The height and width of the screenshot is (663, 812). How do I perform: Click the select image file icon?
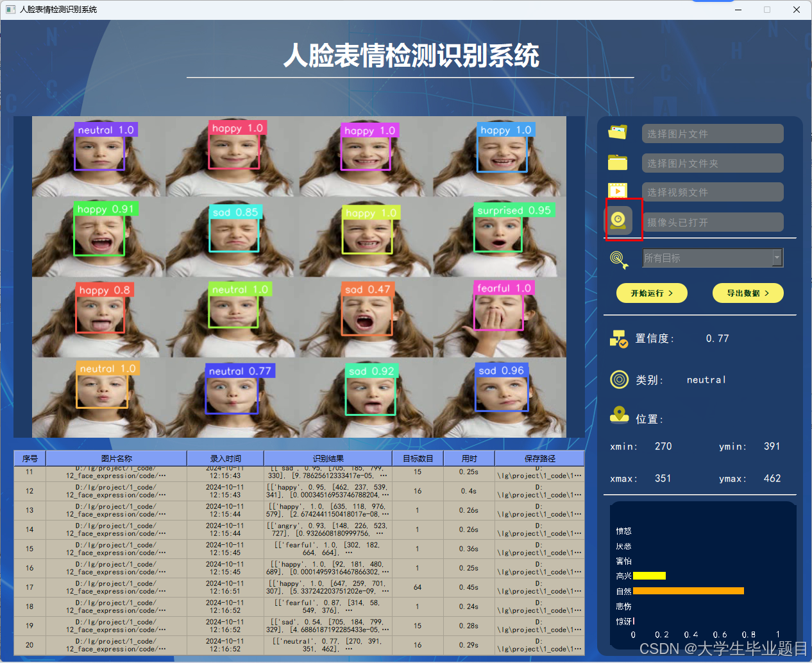coord(618,132)
